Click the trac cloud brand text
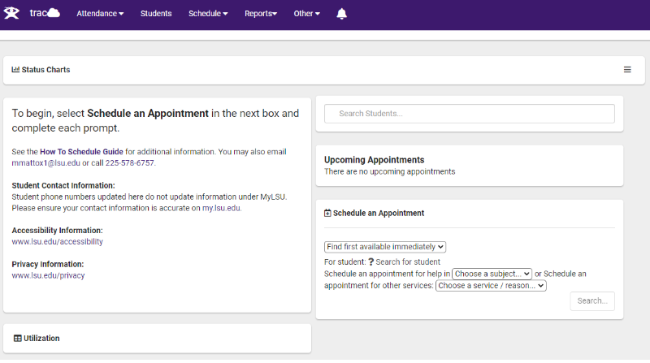The width and height of the screenshot is (650, 363). coord(45,13)
